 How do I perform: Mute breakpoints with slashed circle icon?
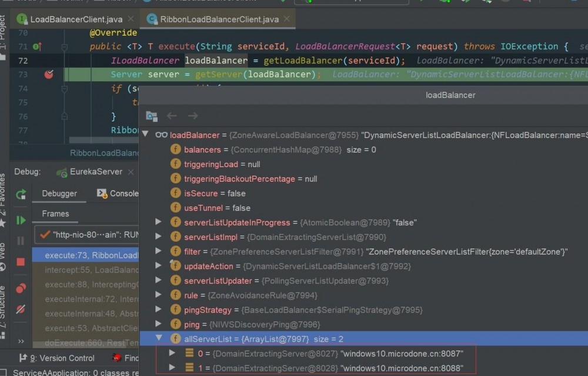21,309
